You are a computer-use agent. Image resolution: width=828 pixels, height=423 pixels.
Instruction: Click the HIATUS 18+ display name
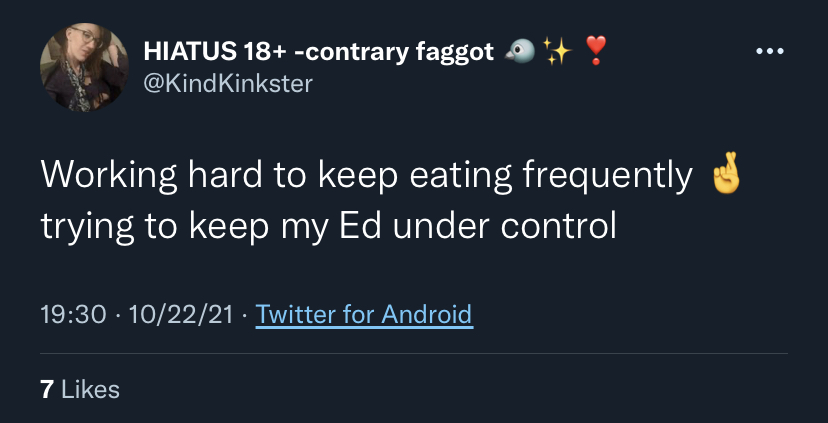[319, 52]
